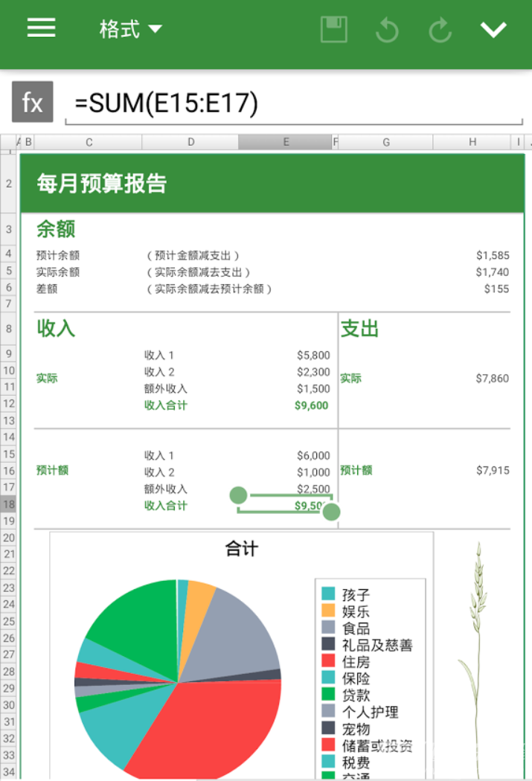Edit the formula =SUM(E15:E17) field

[x=294, y=103]
